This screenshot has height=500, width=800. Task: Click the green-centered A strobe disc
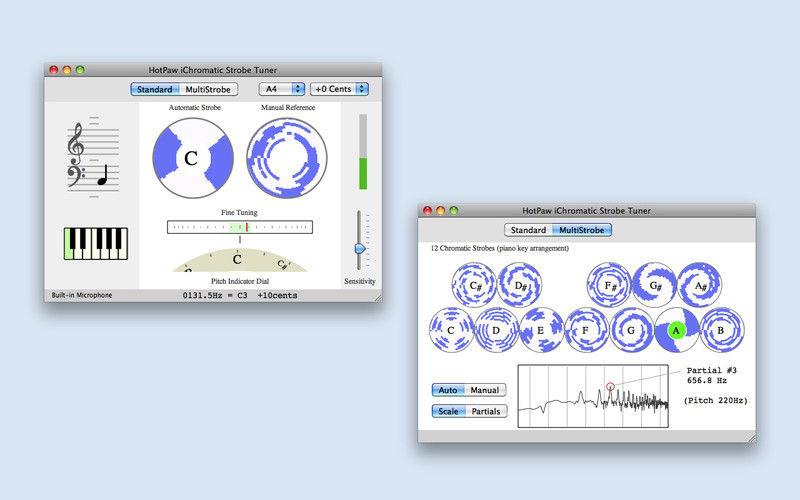pyautogui.click(x=677, y=330)
